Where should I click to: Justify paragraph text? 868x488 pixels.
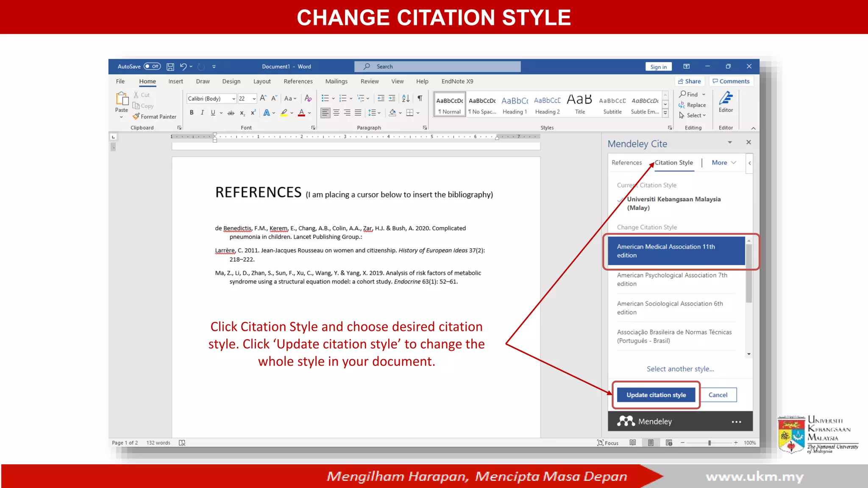(x=358, y=113)
